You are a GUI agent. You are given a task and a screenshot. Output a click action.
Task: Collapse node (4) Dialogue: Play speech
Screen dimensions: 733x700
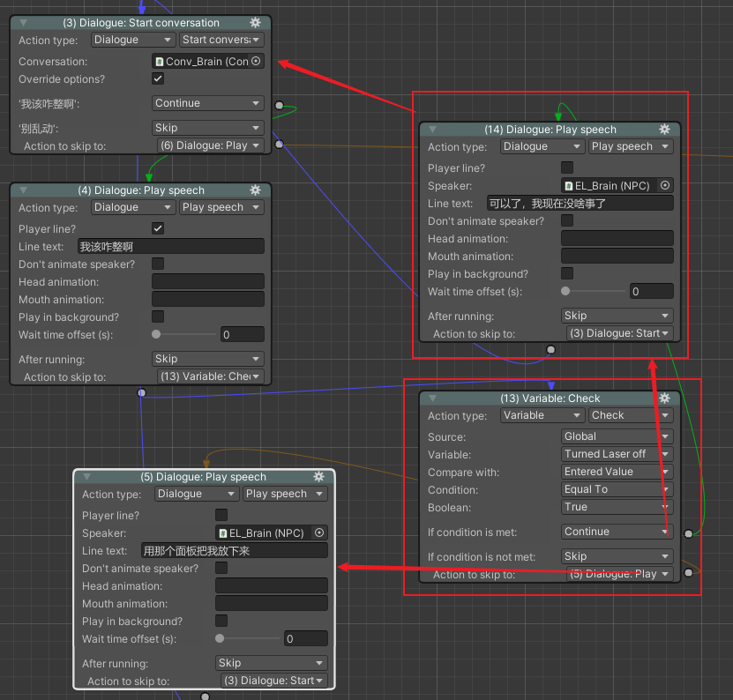(x=23, y=190)
